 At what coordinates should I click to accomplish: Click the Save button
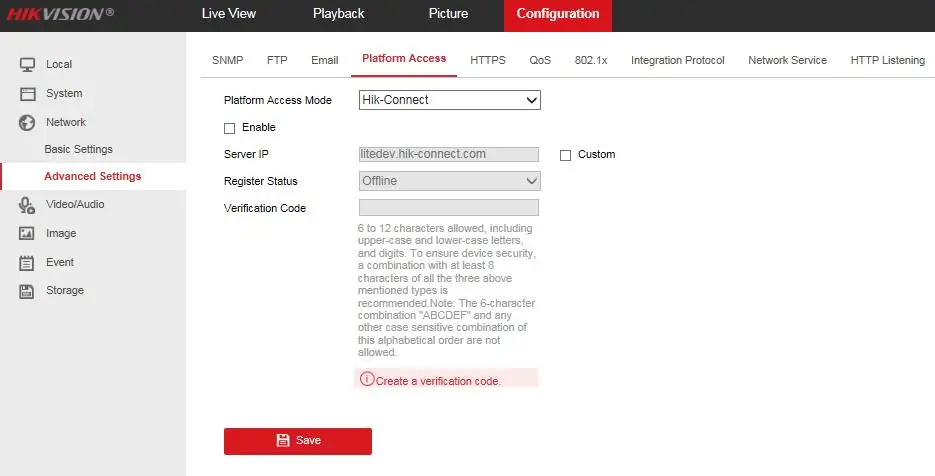pyautogui.click(x=298, y=441)
